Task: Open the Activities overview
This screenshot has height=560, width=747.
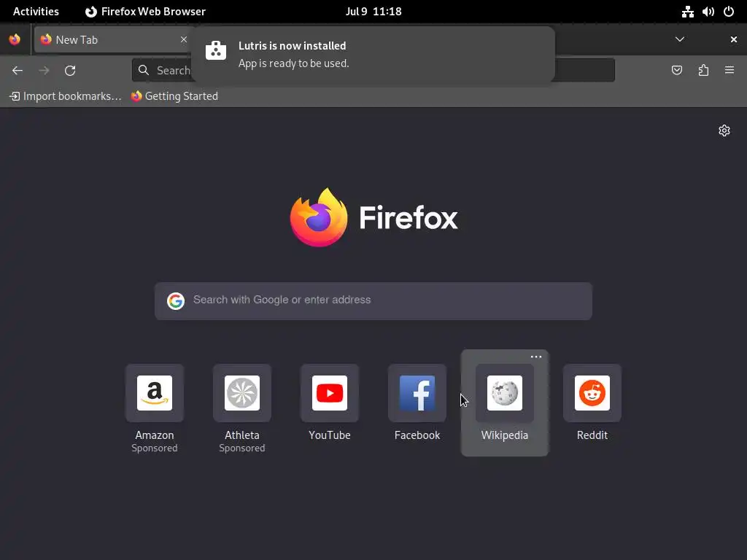Action: click(36, 12)
